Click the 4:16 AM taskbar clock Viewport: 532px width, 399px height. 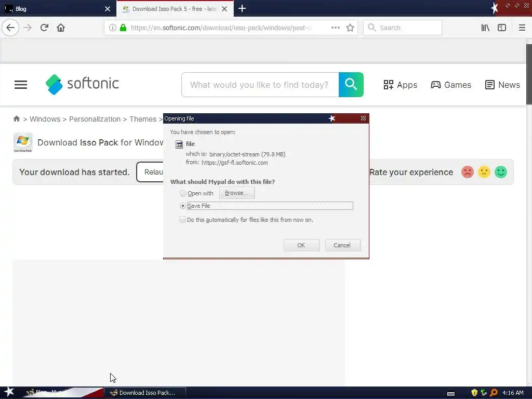point(513,393)
